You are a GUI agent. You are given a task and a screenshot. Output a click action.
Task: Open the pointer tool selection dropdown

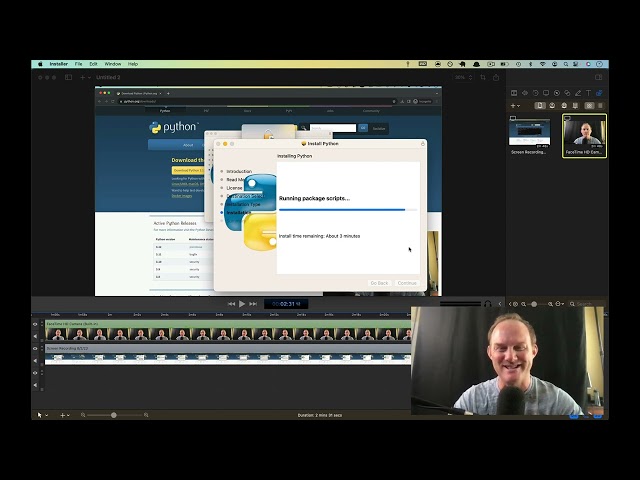[x=42, y=415]
